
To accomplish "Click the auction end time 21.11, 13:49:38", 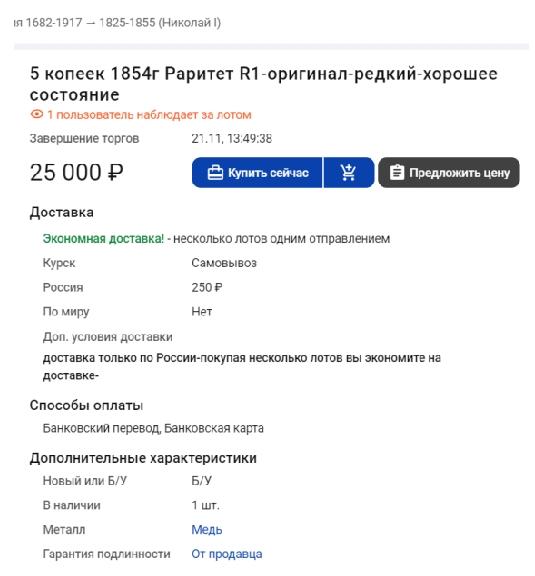I will click(231, 139).
